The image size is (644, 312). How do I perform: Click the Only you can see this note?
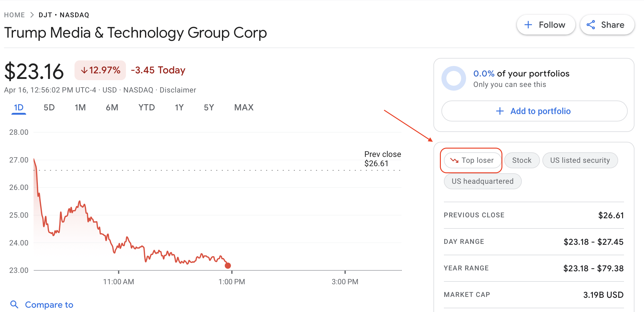(x=510, y=84)
